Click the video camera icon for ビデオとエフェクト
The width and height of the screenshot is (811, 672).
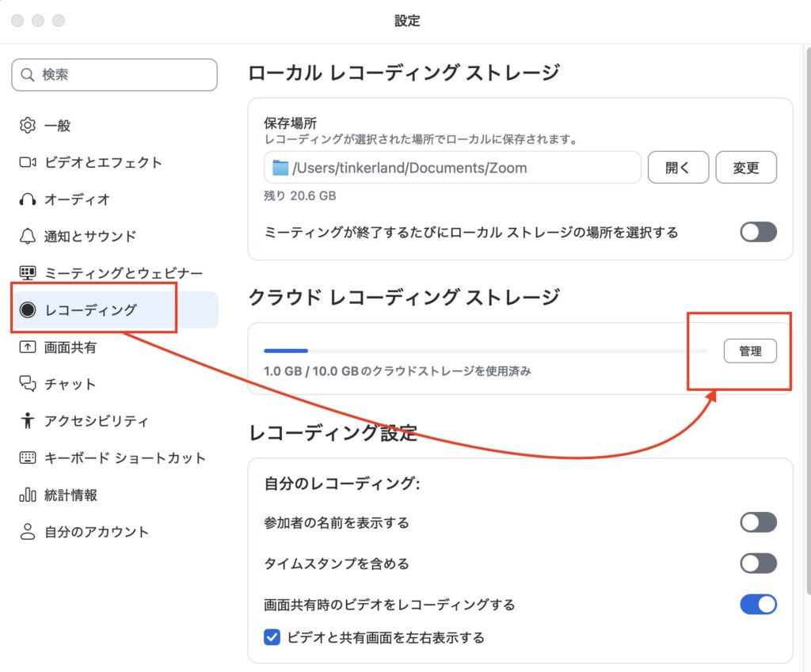[28, 162]
